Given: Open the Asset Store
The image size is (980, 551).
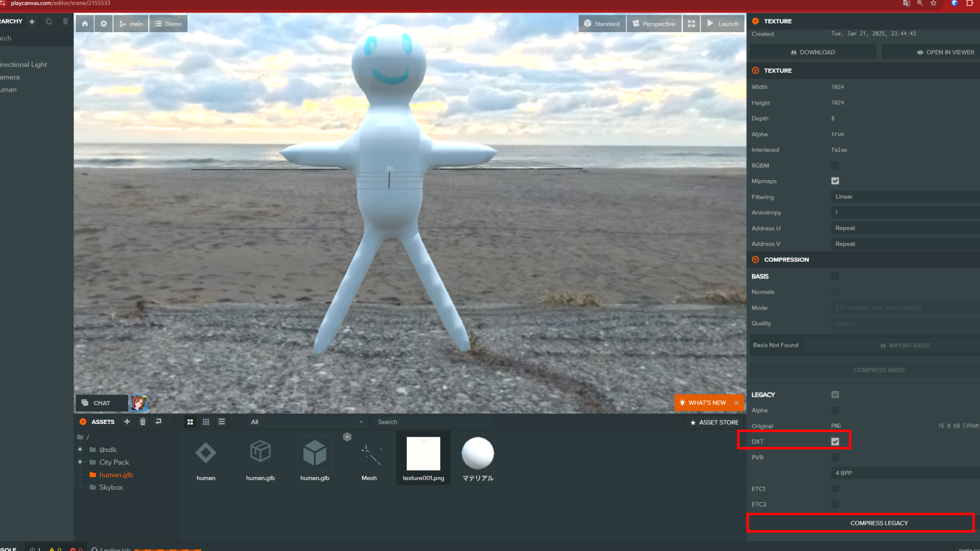Looking at the screenshot, I should (714, 422).
